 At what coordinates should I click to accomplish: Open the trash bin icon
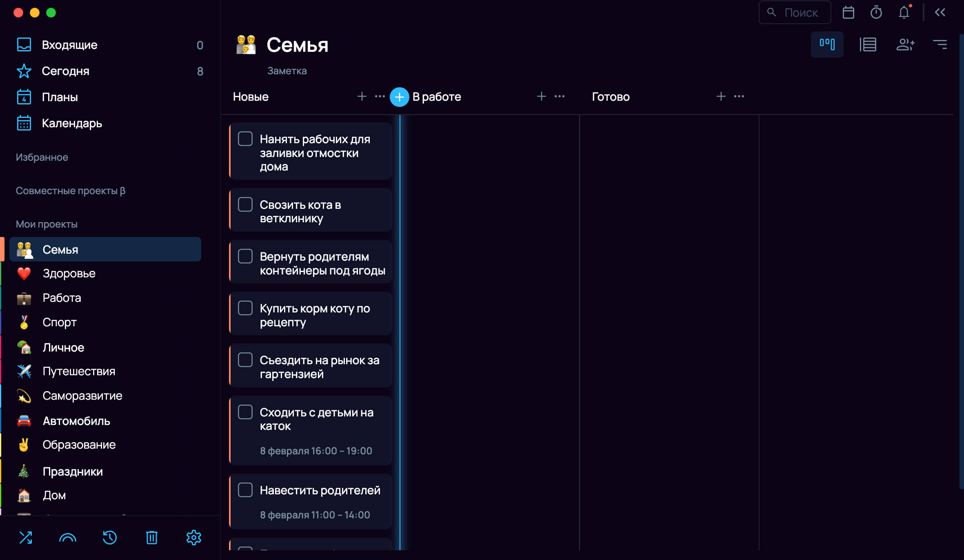[x=152, y=538]
